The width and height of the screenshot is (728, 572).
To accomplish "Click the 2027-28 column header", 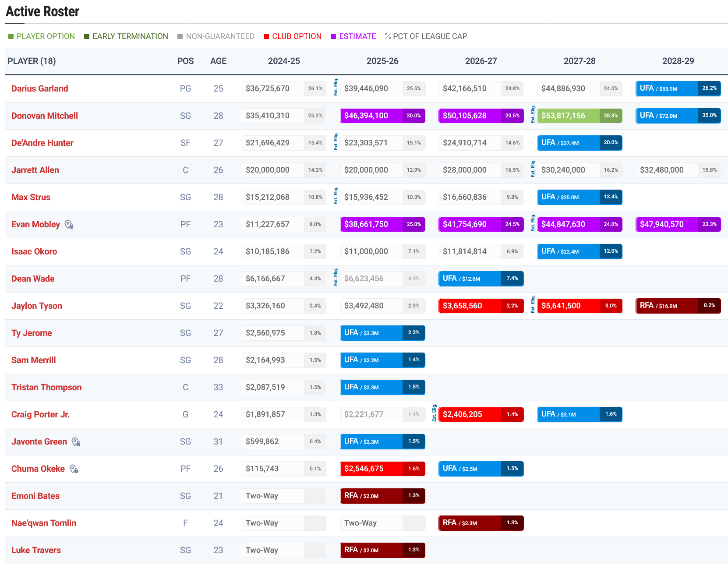I will 580,61.
